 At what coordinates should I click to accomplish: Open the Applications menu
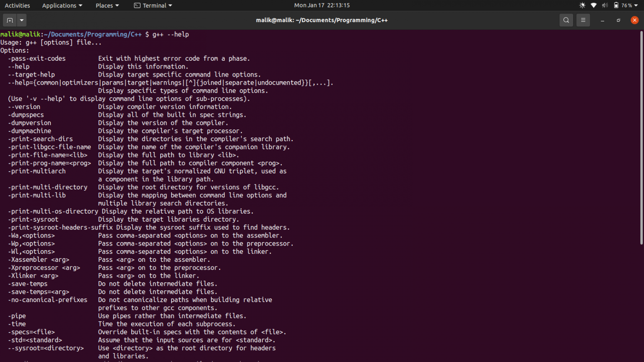coord(62,5)
